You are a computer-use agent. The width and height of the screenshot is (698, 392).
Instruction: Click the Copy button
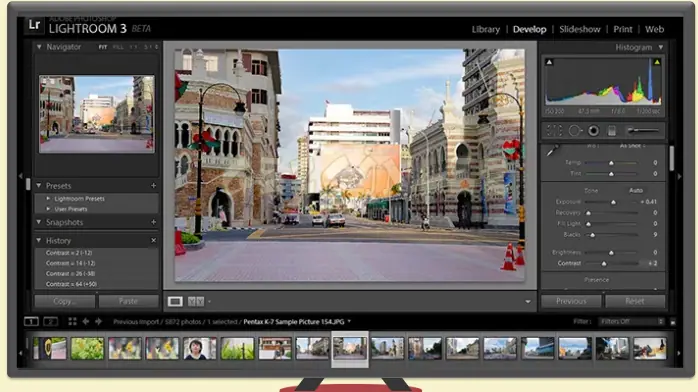[x=65, y=301]
